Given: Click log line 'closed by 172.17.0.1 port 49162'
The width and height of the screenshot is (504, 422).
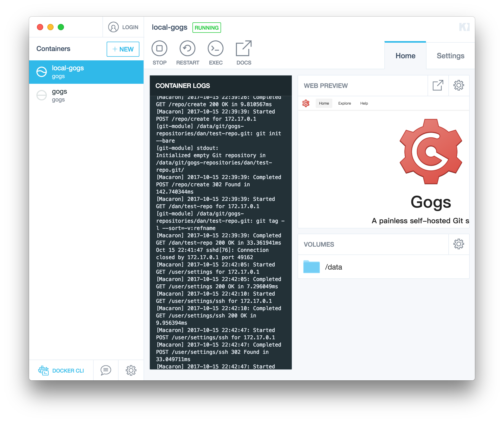Looking at the screenshot, I should click(x=204, y=257).
